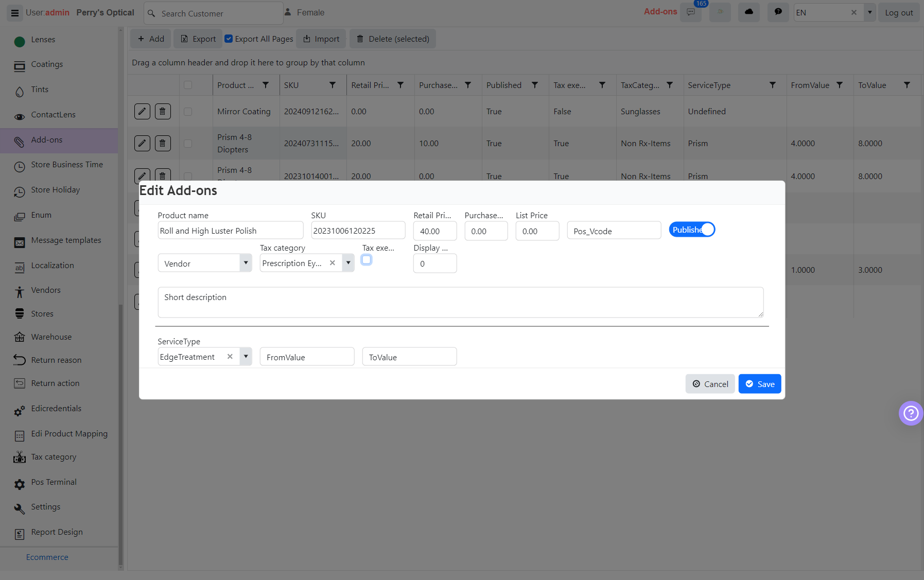
Task: Click Delete (selected) button
Action: pyautogui.click(x=393, y=39)
